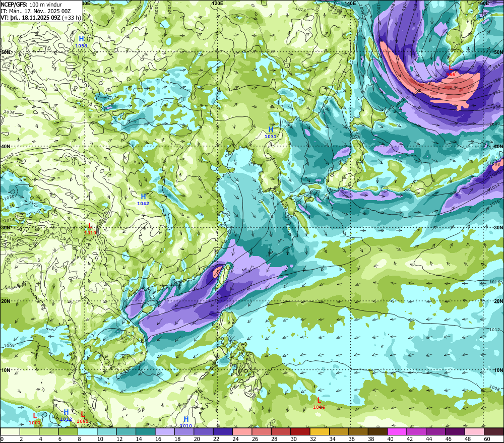Click the H 1031 marker over Korea
Screen dimensions: 504x443
[271, 133]
